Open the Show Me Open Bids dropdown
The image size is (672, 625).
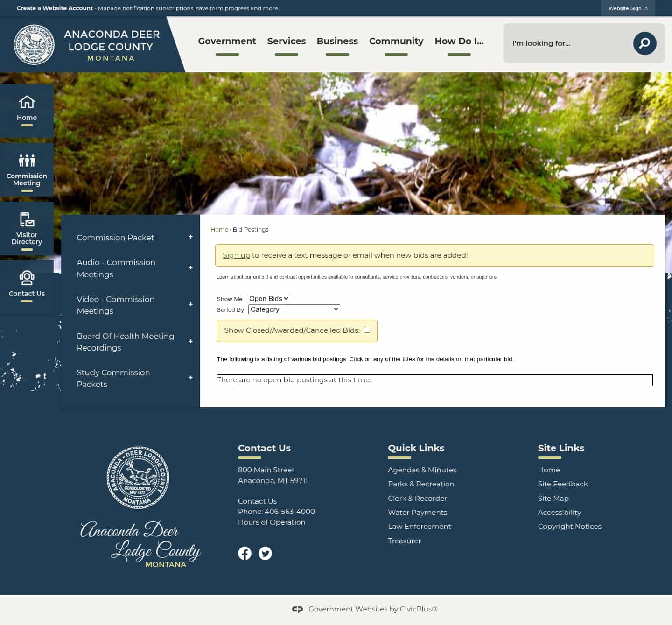(x=268, y=298)
